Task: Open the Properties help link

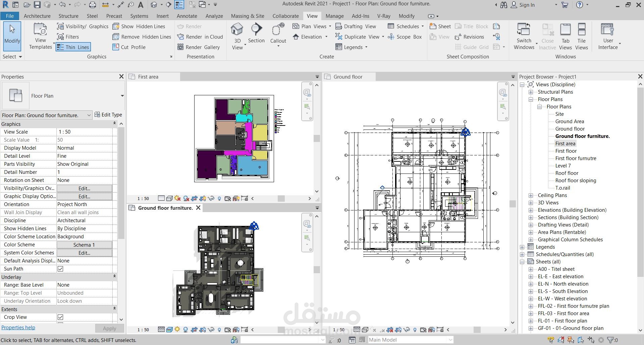Action: [18, 328]
